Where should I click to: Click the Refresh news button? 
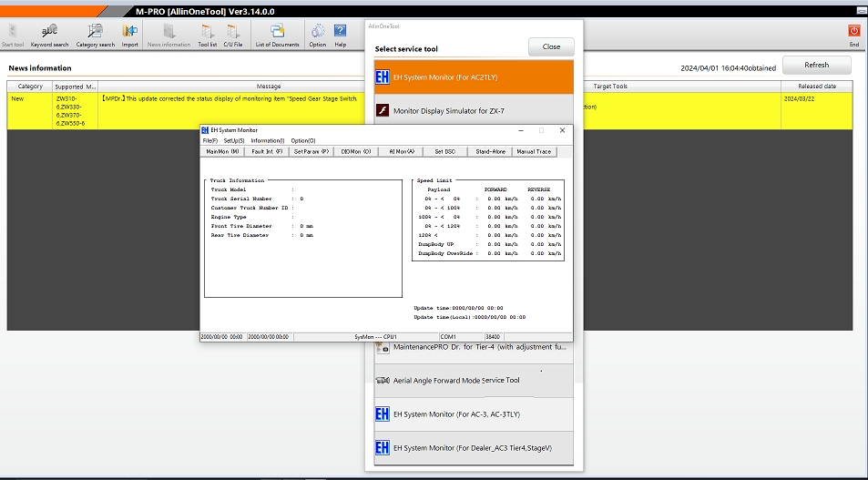tap(816, 65)
